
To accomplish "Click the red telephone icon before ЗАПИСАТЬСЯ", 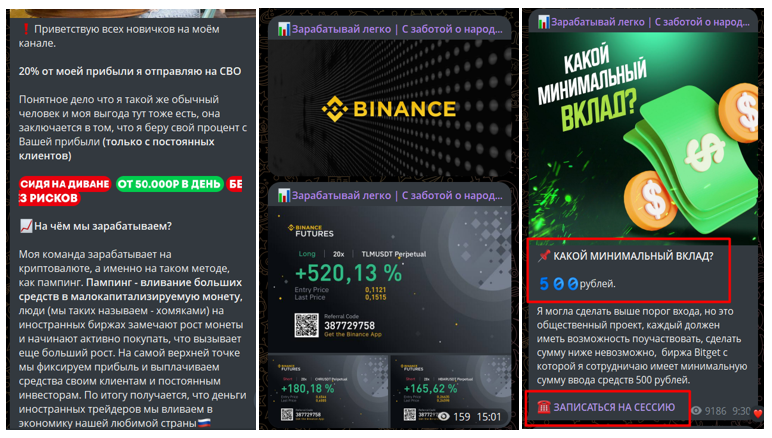I will pos(544,407).
